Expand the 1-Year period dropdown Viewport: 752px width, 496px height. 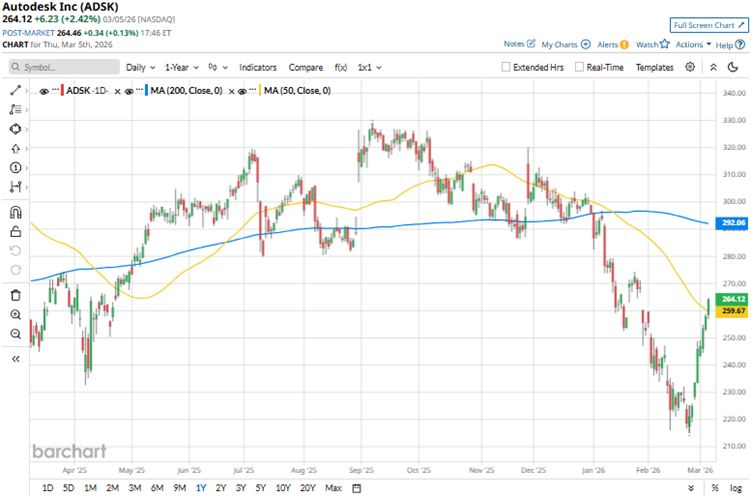[x=182, y=67]
